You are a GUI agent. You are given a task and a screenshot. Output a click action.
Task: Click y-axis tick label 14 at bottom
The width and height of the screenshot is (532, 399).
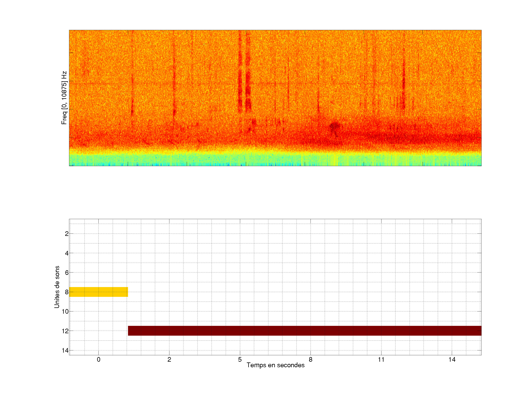pos(65,350)
